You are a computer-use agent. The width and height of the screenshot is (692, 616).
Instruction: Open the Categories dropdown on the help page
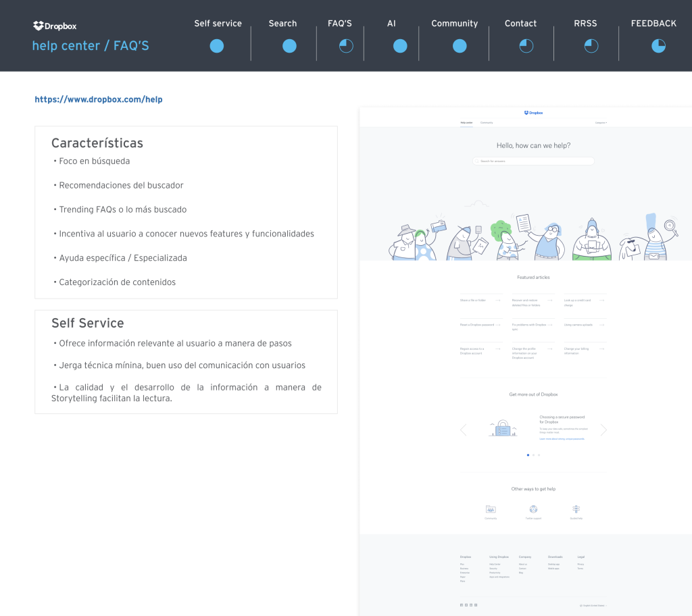(x=601, y=123)
